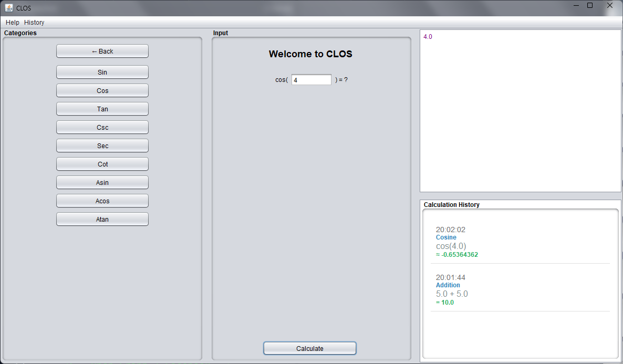
Task: Select the Tan function button
Action: click(x=102, y=109)
